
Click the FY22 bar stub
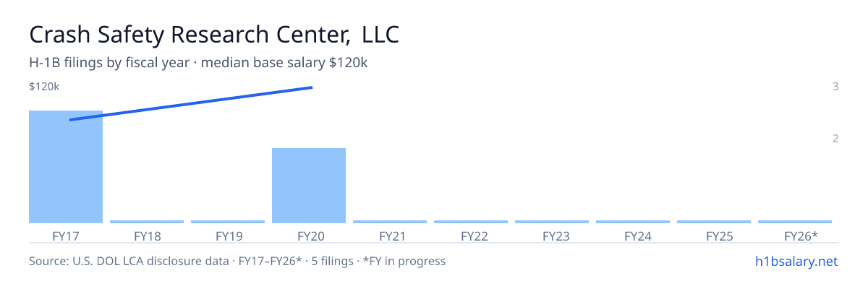tap(471, 222)
